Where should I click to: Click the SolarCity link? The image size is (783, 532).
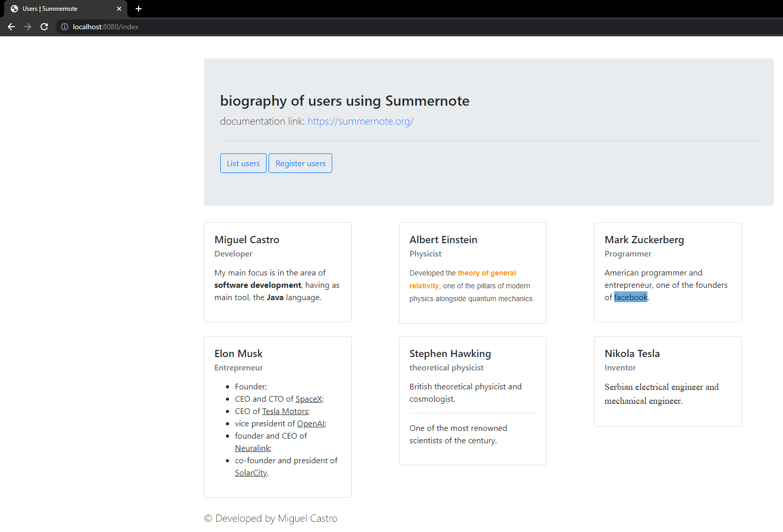click(x=251, y=472)
